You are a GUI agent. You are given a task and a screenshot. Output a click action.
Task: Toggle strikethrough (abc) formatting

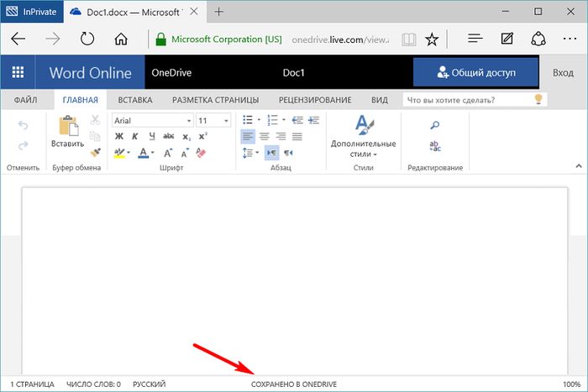(x=168, y=137)
